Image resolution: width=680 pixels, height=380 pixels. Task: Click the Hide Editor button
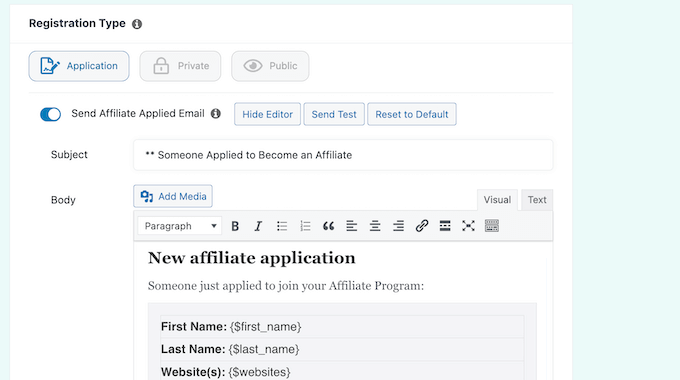[x=267, y=114]
